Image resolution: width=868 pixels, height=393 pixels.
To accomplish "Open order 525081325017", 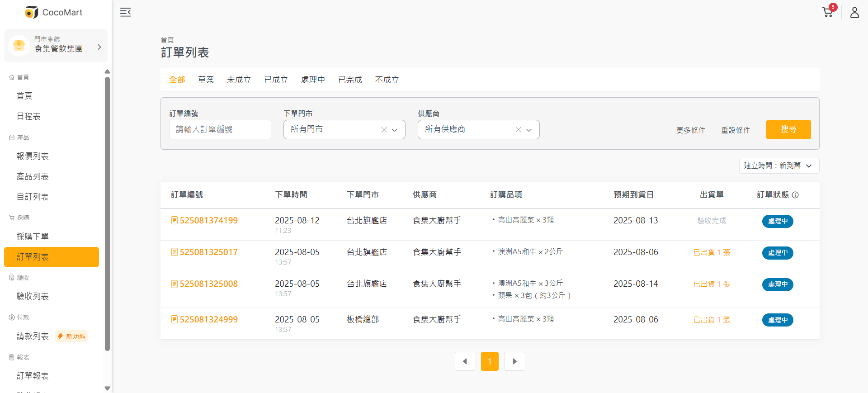I will (x=209, y=252).
